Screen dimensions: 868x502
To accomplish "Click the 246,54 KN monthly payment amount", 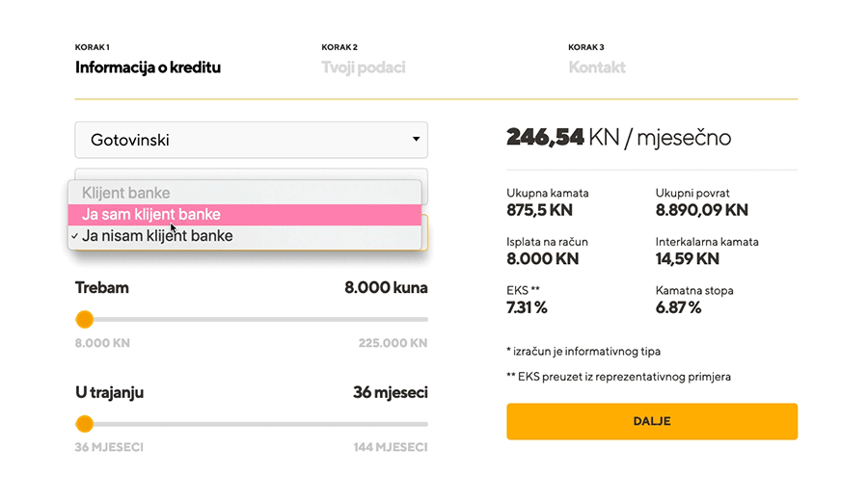I will pos(545,138).
